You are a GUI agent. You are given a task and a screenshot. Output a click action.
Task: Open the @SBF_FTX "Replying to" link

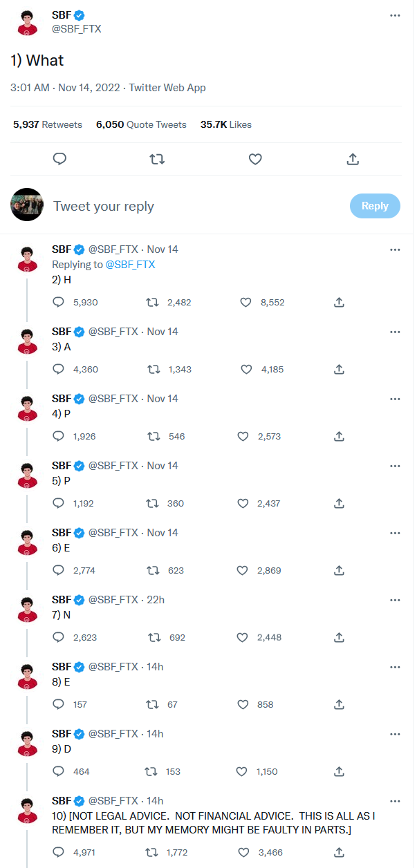click(130, 265)
